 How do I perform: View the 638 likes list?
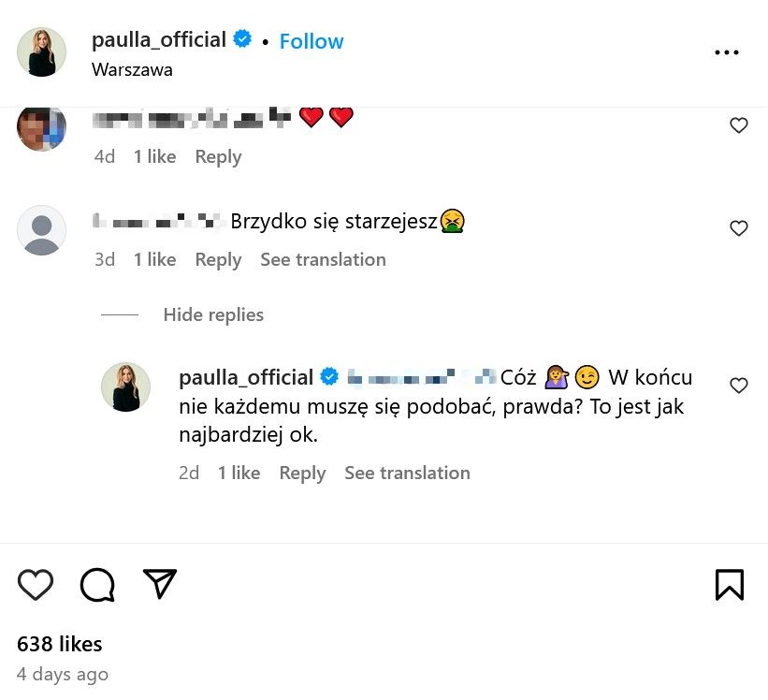coord(60,644)
